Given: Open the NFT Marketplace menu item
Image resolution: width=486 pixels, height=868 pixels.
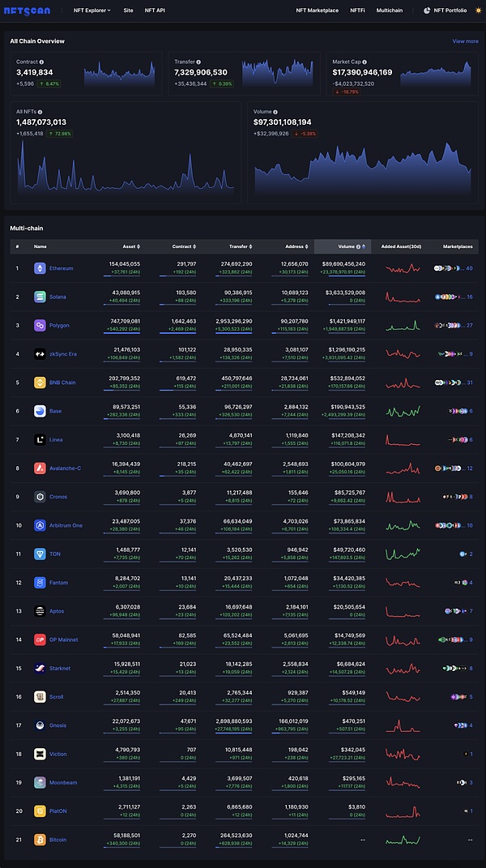Looking at the screenshot, I should pyautogui.click(x=317, y=11).
